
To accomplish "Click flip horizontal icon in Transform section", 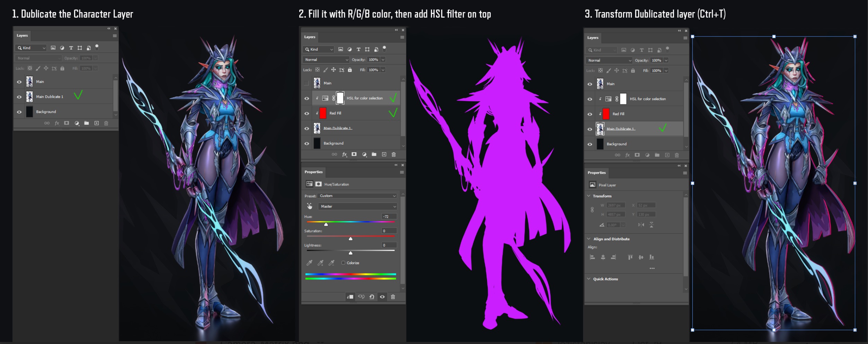I will click(x=641, y=225).
